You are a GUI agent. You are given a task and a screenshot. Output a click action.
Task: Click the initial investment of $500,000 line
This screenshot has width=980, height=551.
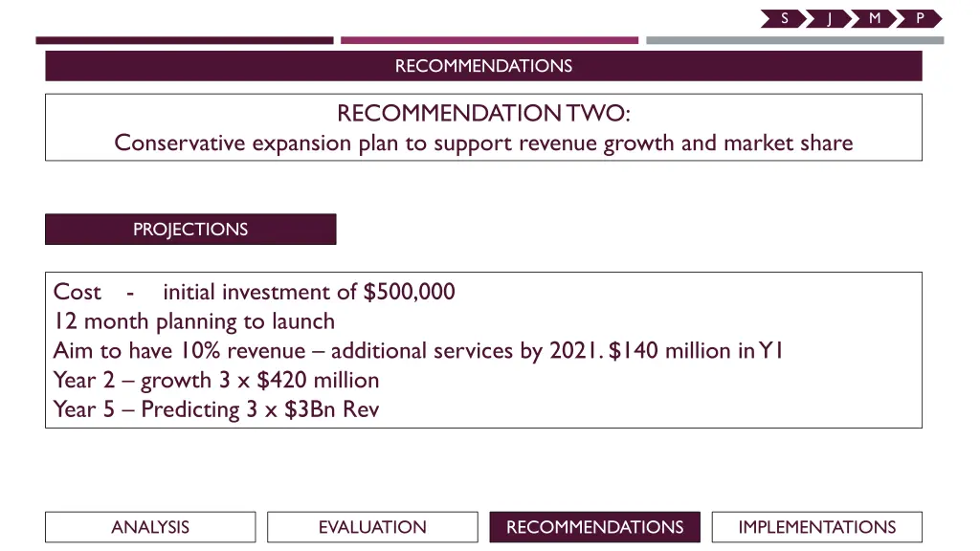pos(255,292)
